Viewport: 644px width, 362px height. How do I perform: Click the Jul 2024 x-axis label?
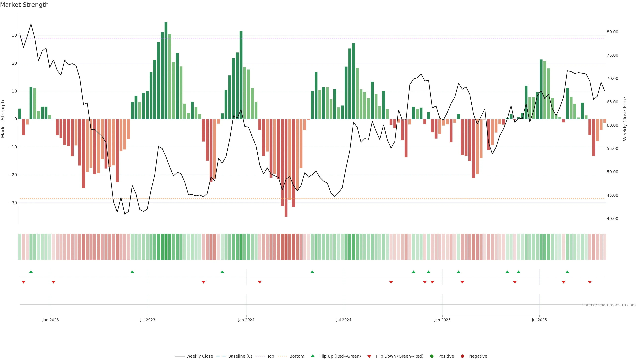pos(343,320)
